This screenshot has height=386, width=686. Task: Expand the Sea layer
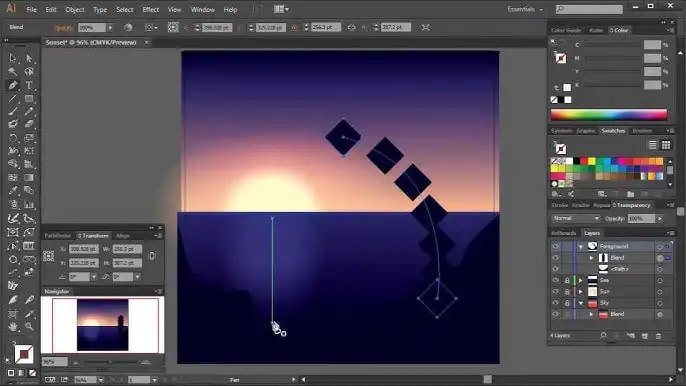tap(581, 280)
